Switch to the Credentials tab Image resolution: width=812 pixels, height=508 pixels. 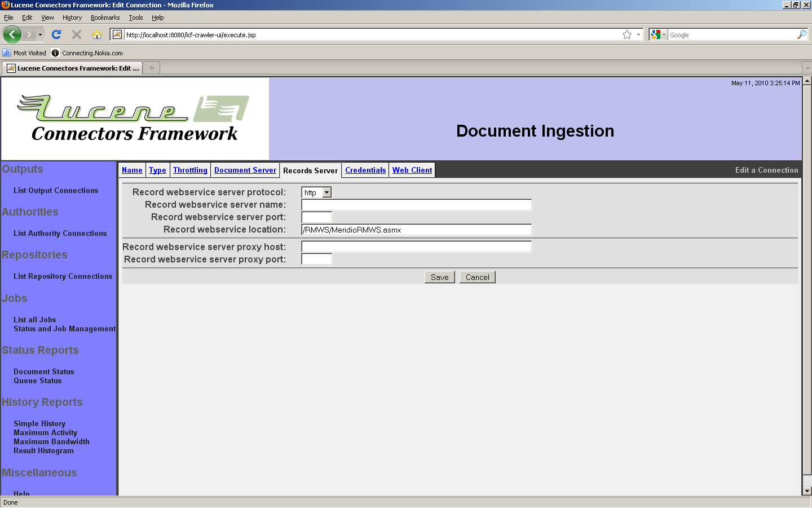[365, 170]
